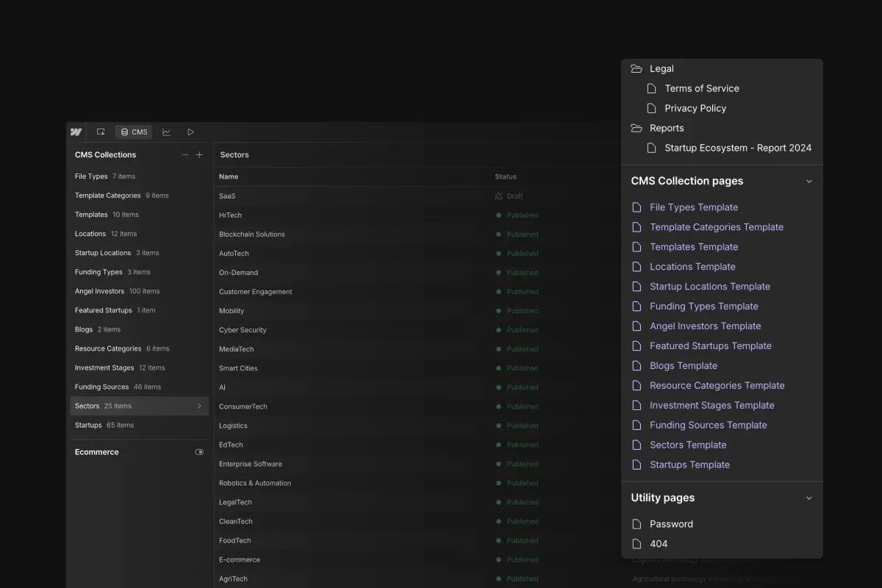This screenshot has width=882, height=588.
Task: Collapse the CMS Collection pages section
Action: 809,181
